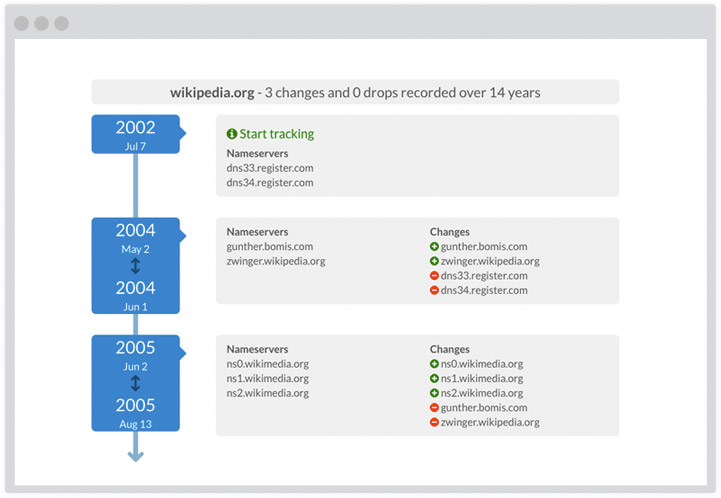Click added ns0.wikimedia.org in 2005 Changes
The width and height of the screenshot is (721, 498).
pyautogui.click(x=482, y=364)
